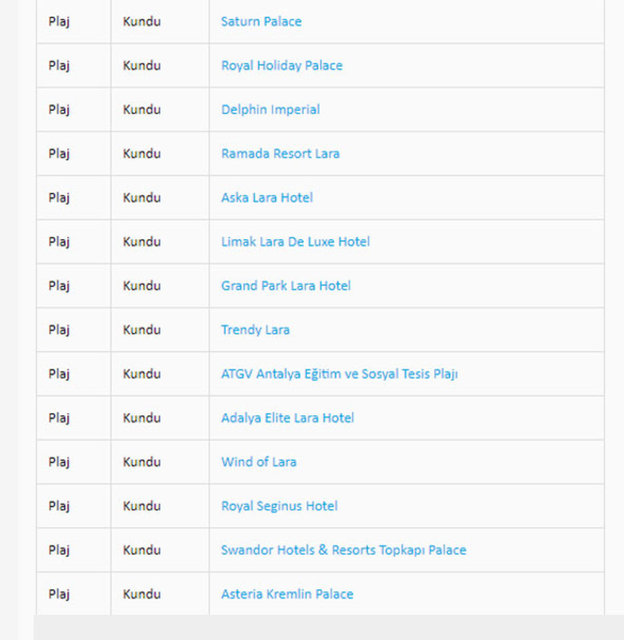Select the Ramada Resort Lara link
Screen dimensions: 624x640
[280, 154]
